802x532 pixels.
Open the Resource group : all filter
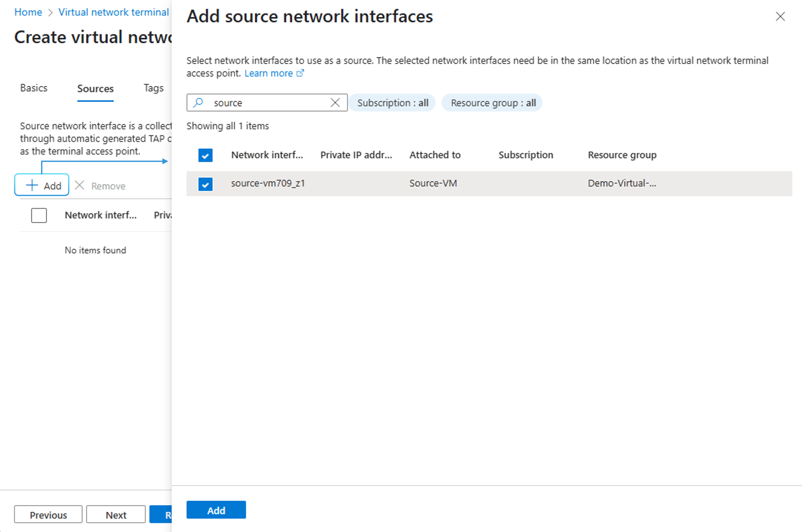coord(493,102)
